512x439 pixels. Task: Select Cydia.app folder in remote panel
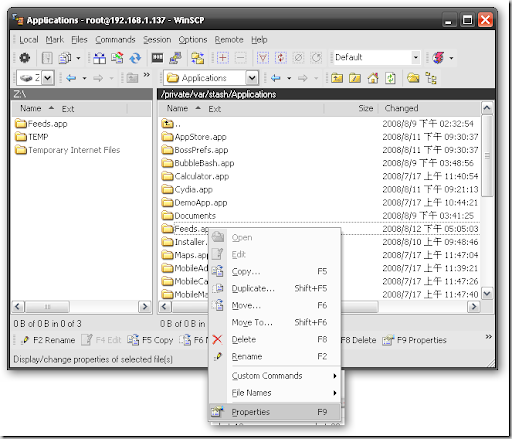point(187,189)
